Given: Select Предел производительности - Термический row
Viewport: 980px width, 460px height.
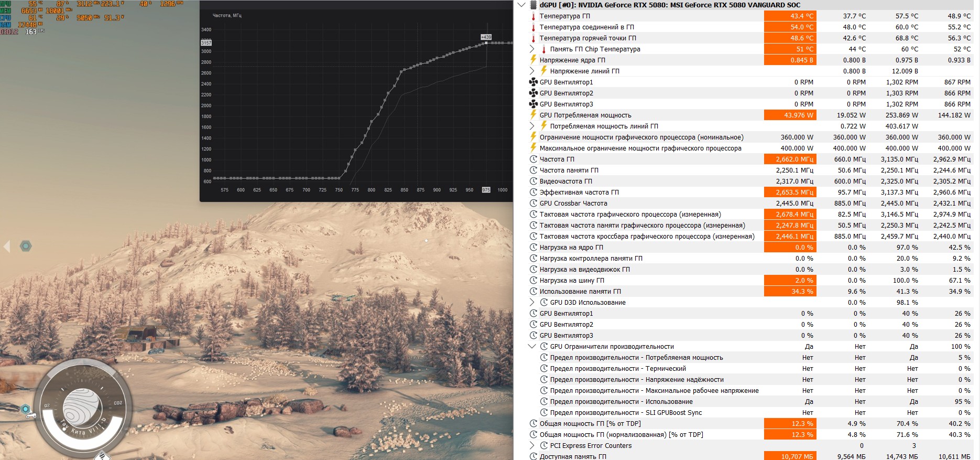Looking at the screenshot, I should [x=750, y=369].
